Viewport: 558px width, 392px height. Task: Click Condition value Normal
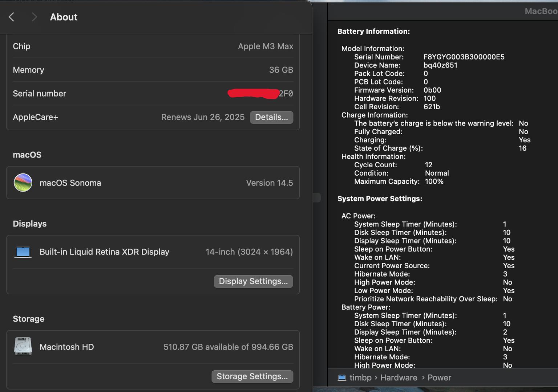tap(437, 173)
